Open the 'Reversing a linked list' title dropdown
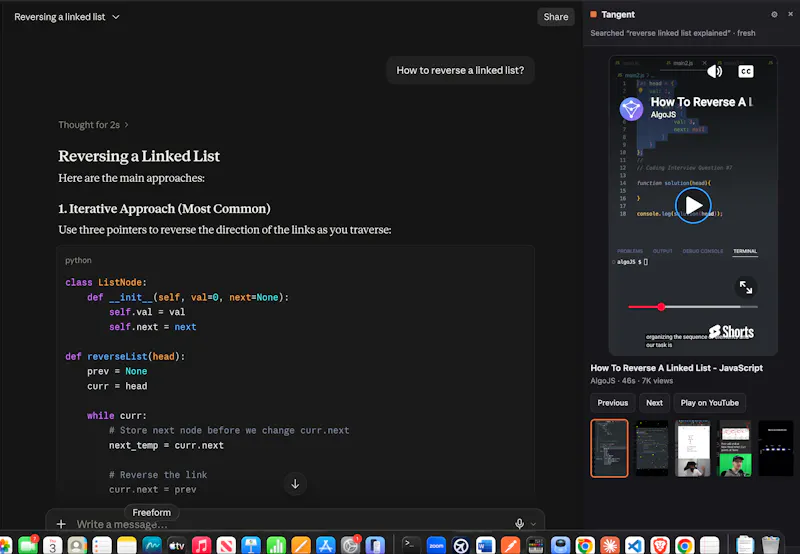Image resolution: width=800 pixels, height=554 pixels. [x=67, y=17]
